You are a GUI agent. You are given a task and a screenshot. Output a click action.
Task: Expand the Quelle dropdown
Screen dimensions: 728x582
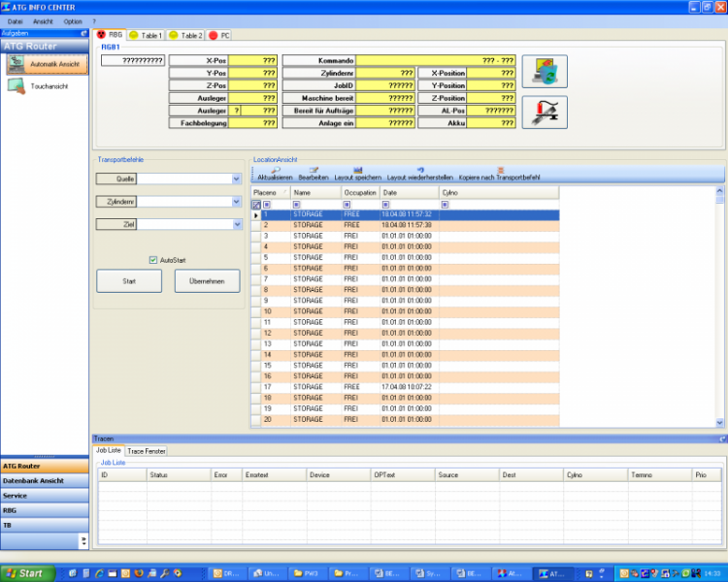[236, 178]
